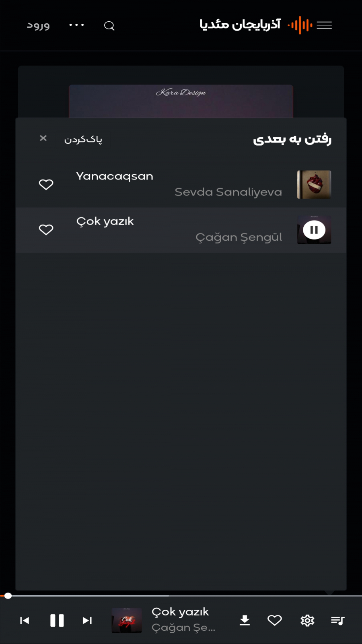The width and height of the screenshot is (362, 644).
Task: Open artist Çağan Şengül in queue
Action: (239, 237)
